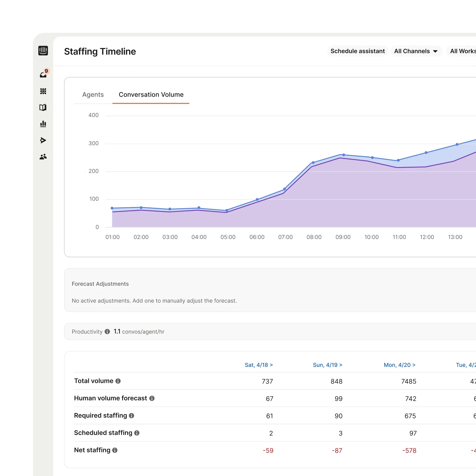Open the Outbound send icon in sidebar
Image resolution: width=476 pixels, height=476 pixels.
tap(43, 140)
